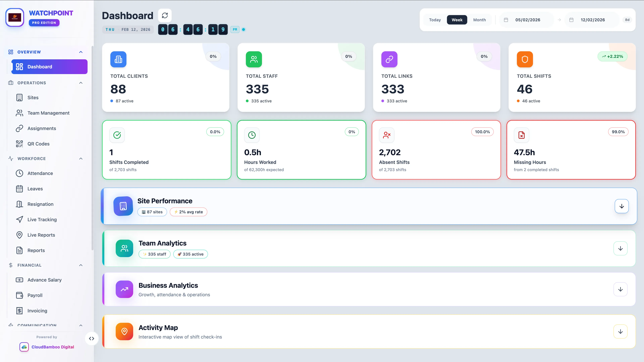Click the Attendance clock icon
644x362 pixels.
20,173
